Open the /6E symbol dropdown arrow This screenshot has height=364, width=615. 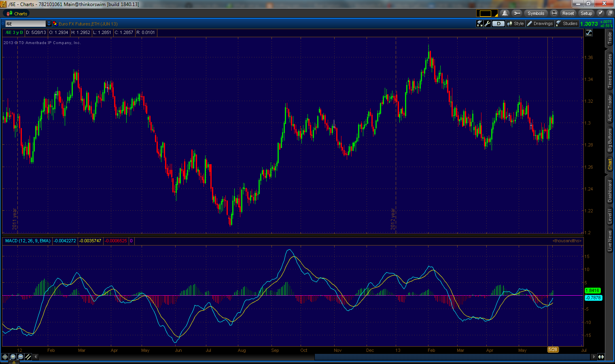tap(49, 24)
